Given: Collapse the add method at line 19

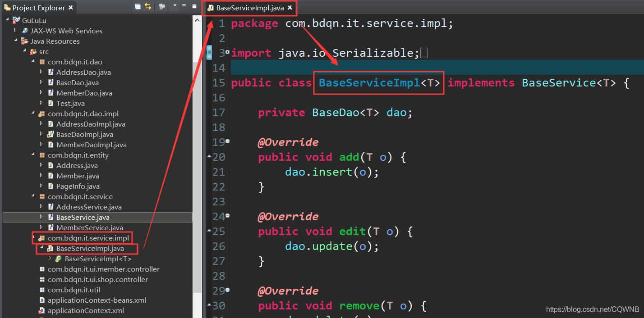Looking at the screenshot, I should [x=227, y=141].
